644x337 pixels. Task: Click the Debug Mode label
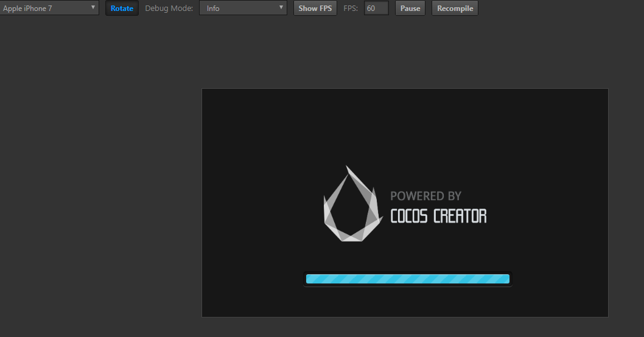[169, 8]
